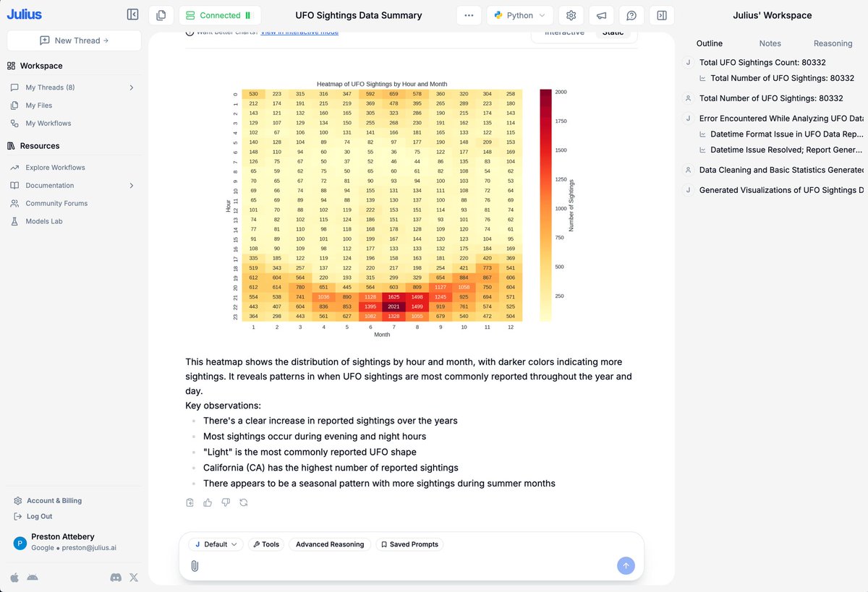Select outline item Data Cleaning and Basic Statistics
This screenshot has height=592, width=868.
[x=781, y=171]
